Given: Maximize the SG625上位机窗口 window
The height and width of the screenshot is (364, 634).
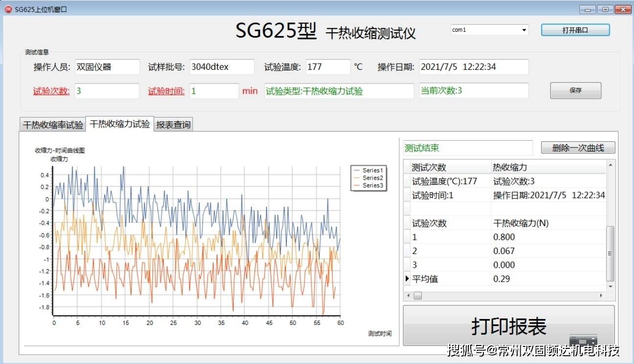Looking at the screenshot, I should 605,9.
